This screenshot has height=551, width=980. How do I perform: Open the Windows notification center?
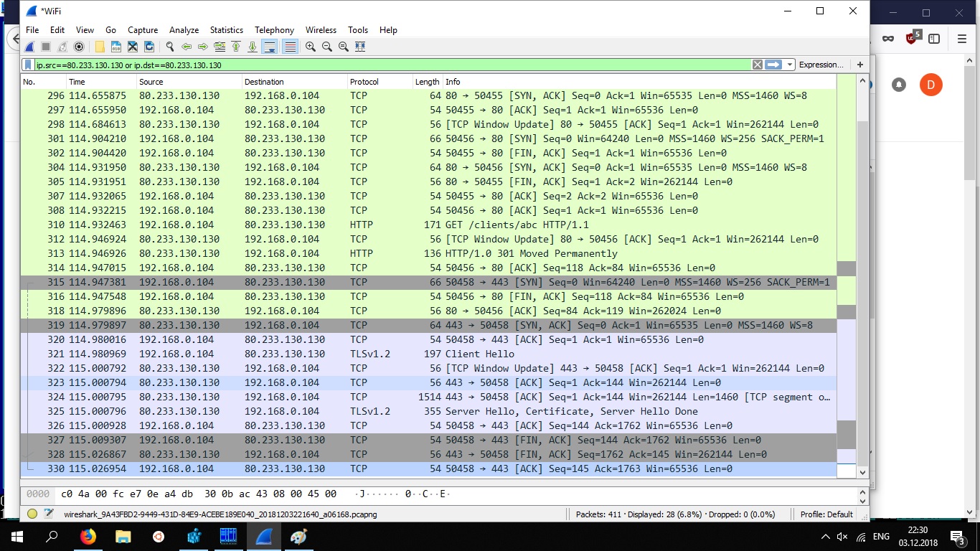coord(957,537)
